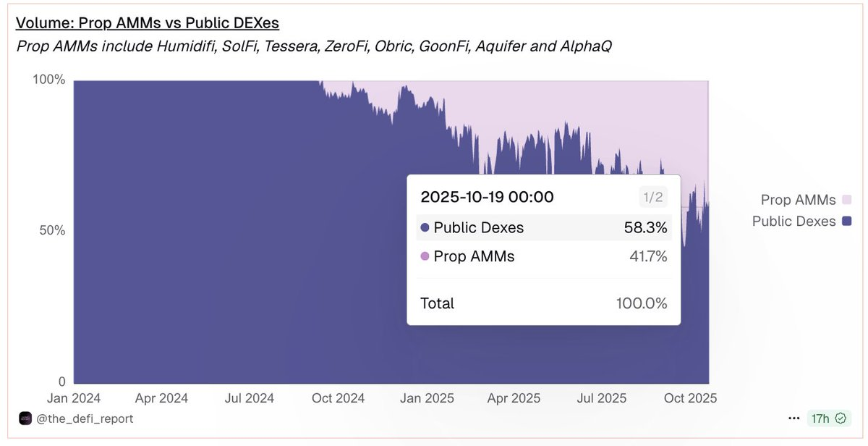The width and height of the screenshot is (868, 446).
Task: Open the three-dot chart options menu
Action: click(x=794, y=418)
